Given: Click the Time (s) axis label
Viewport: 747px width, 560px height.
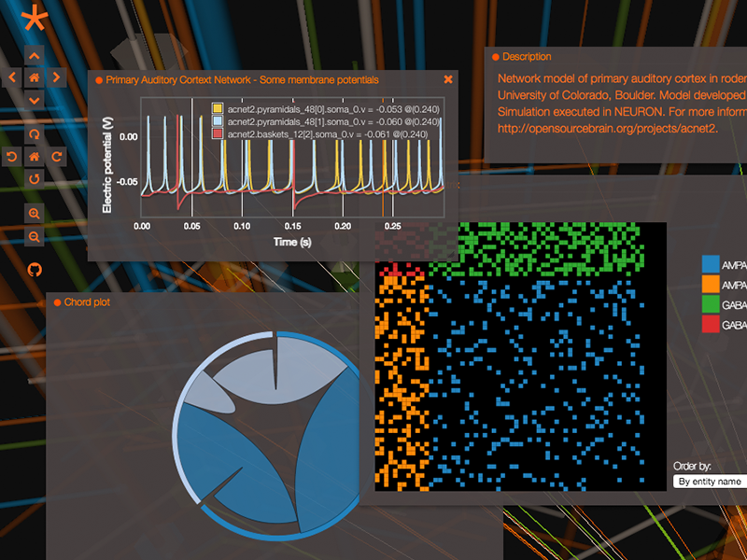Looking at the screenshot, I should tap(292, 243).
